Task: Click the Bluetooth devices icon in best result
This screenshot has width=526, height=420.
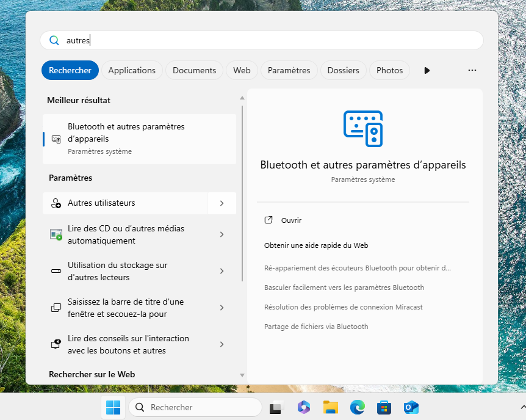Action: coord(56,139)
